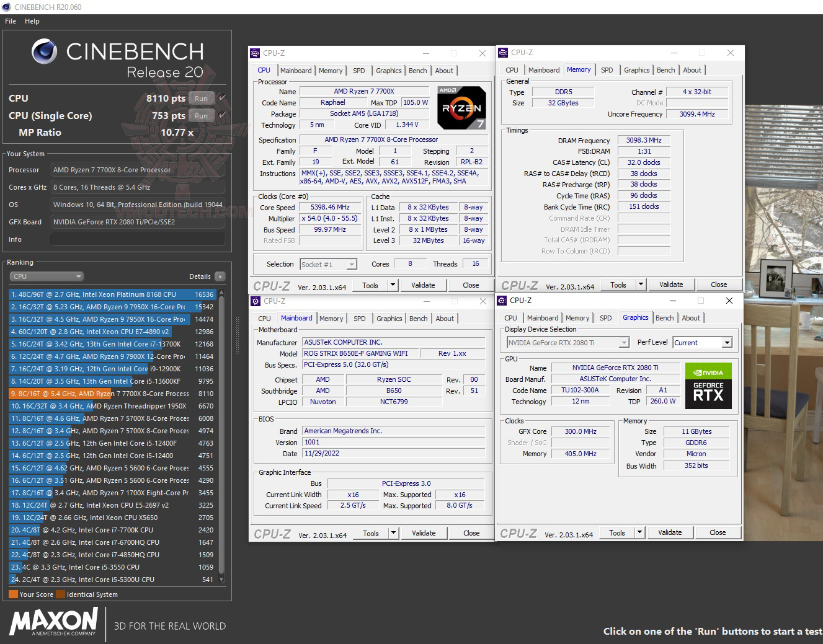Viewport: 823px width, 644px height.
Task: Select the highlighted AMD Ryzen 7 7700X ranking row
Action: [112, 394]
